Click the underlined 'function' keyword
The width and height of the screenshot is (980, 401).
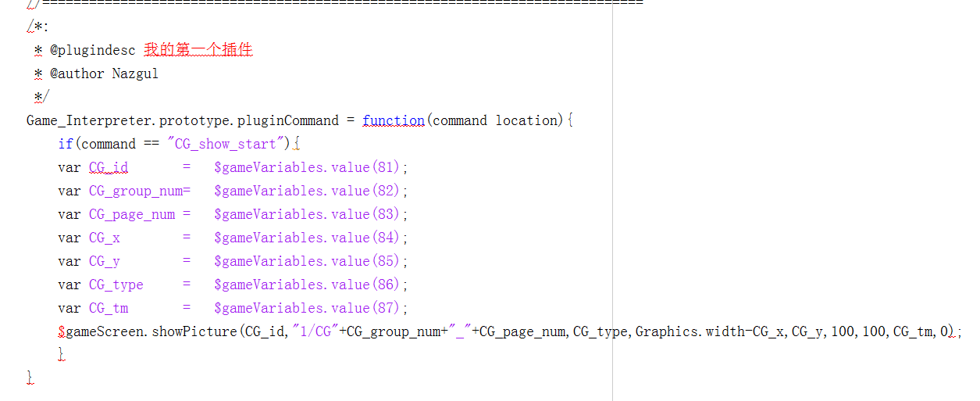coord(394,120)
